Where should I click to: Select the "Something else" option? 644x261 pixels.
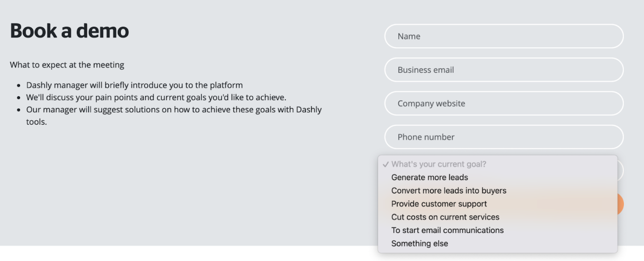(419, 243)
